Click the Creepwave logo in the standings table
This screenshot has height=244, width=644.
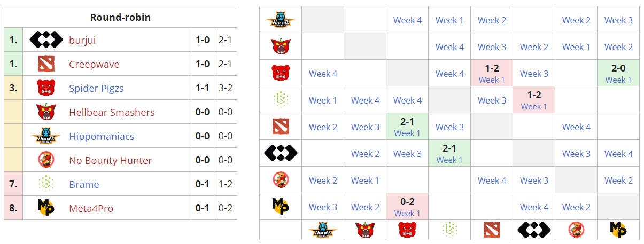pyautogui.click(x=46, y=64)
